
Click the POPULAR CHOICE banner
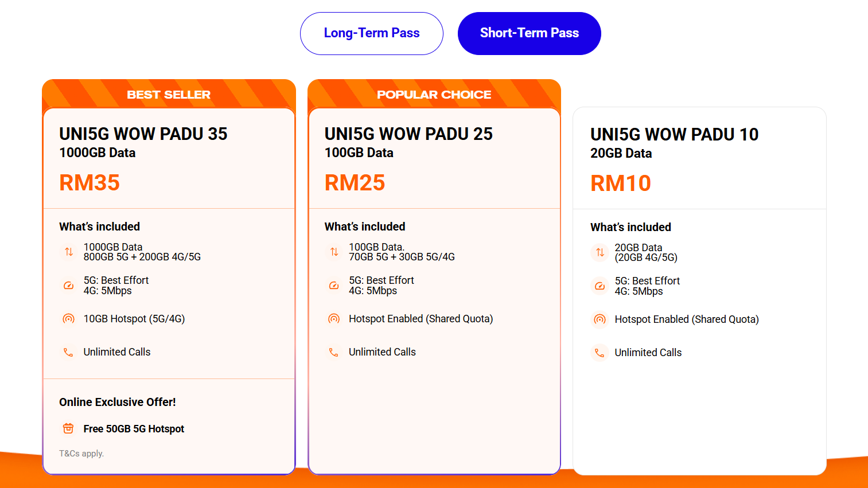(x=434, y=95)
